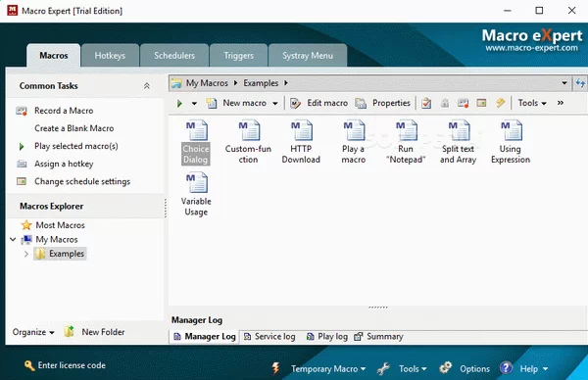Screen dimensions: 588x380
Task: Click the greyed lock toolbar icon
Action: (x=445, y=103)
